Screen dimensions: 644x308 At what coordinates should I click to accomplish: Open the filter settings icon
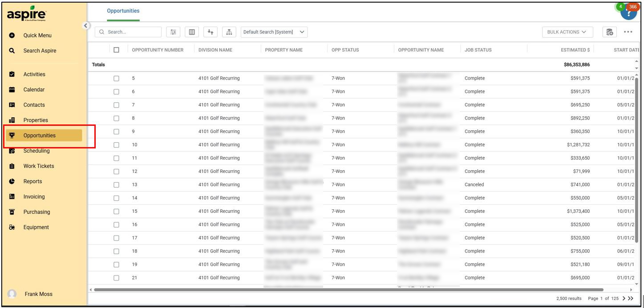[x=173, y=32]
